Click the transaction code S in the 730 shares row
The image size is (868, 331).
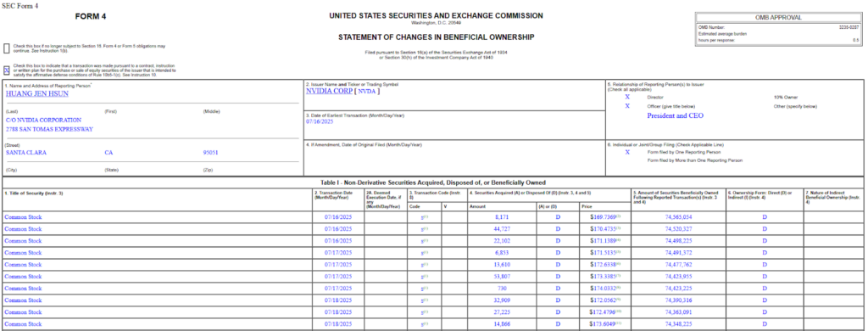pos(422,289)
